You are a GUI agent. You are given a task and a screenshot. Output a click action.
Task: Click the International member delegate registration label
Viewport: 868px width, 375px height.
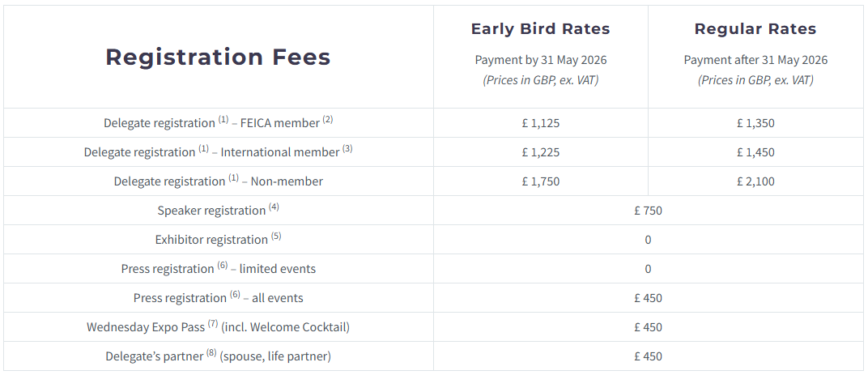point(218,152)
